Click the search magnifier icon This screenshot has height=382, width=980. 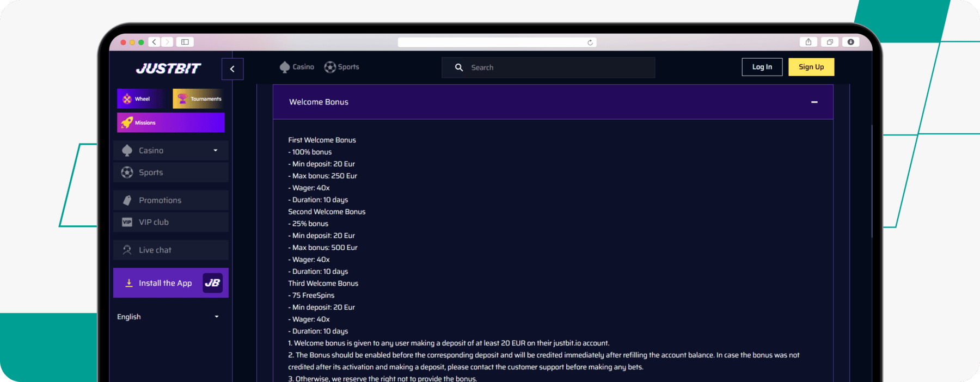pos(459,67)
